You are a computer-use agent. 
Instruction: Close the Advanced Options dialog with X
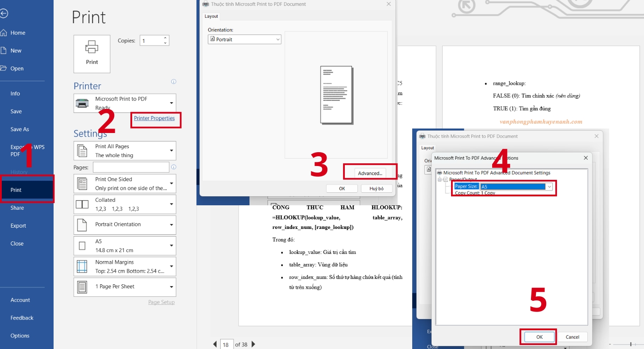tap(586, 158)
